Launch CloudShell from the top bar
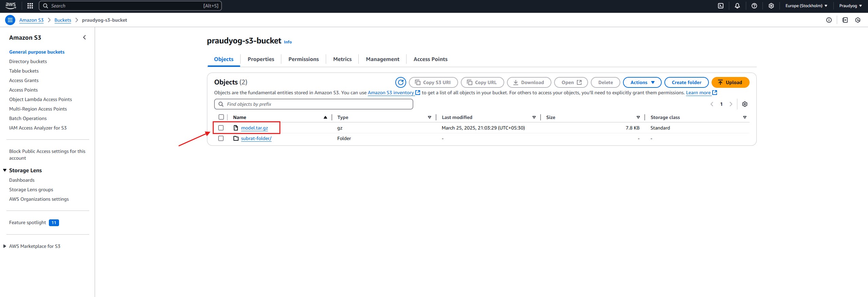 point(721,6)
